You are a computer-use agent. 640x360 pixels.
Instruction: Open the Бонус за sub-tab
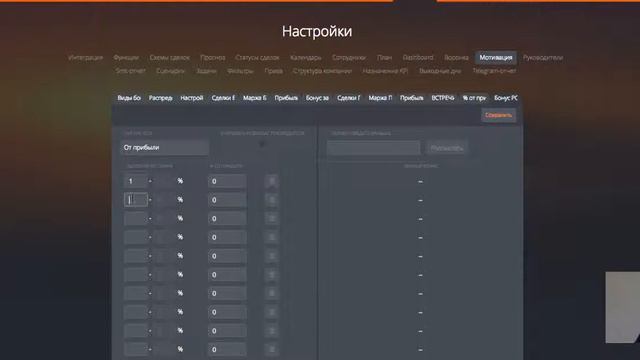coord(318,98)
